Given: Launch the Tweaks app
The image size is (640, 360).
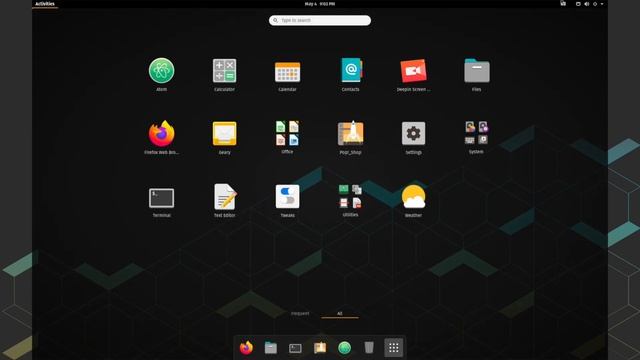Looking at the screenshot, I should [x=287, y=197].
